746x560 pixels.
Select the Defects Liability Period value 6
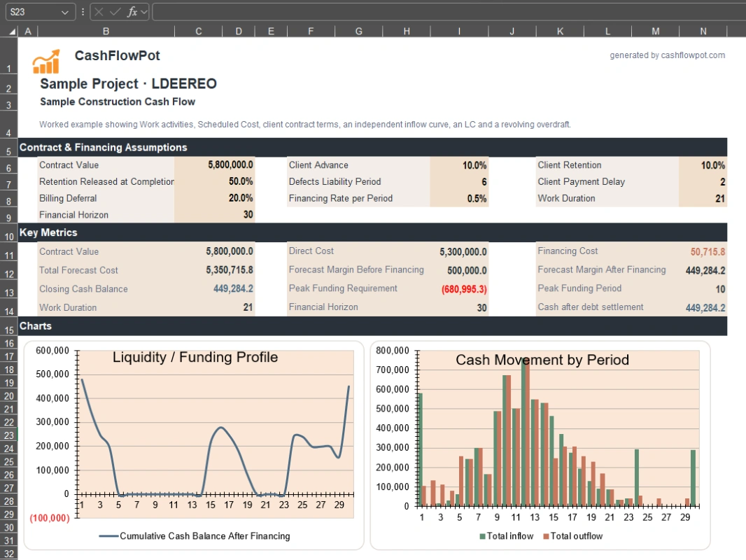459,182
